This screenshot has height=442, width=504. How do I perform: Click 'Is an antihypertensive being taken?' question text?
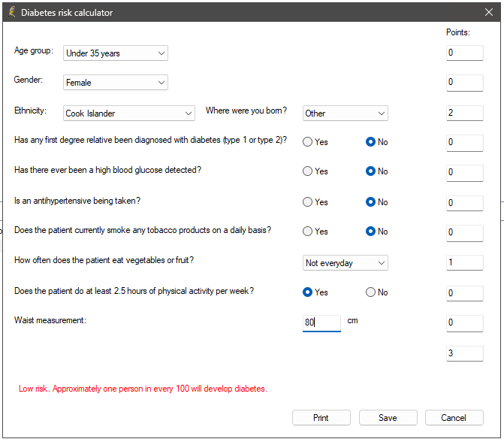coord(77,201)
